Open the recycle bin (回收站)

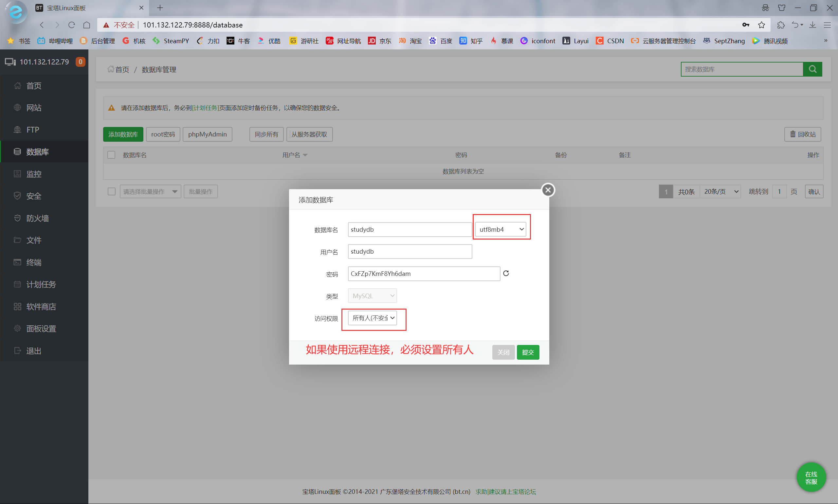802,135
